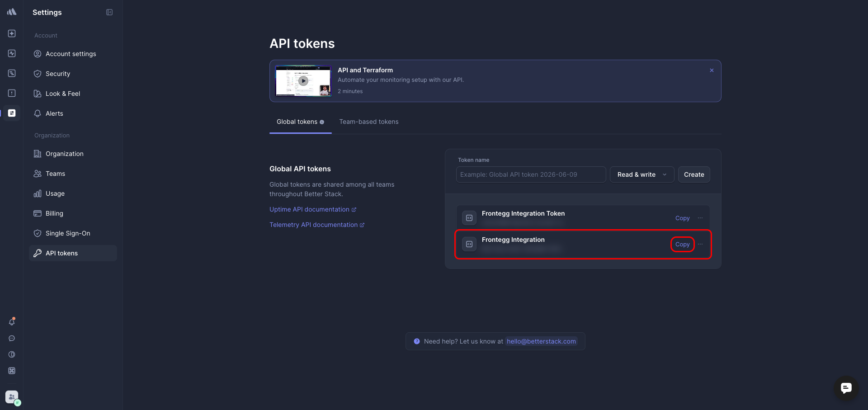Click the API and Terraform banner title

click(x=365, y=70)
